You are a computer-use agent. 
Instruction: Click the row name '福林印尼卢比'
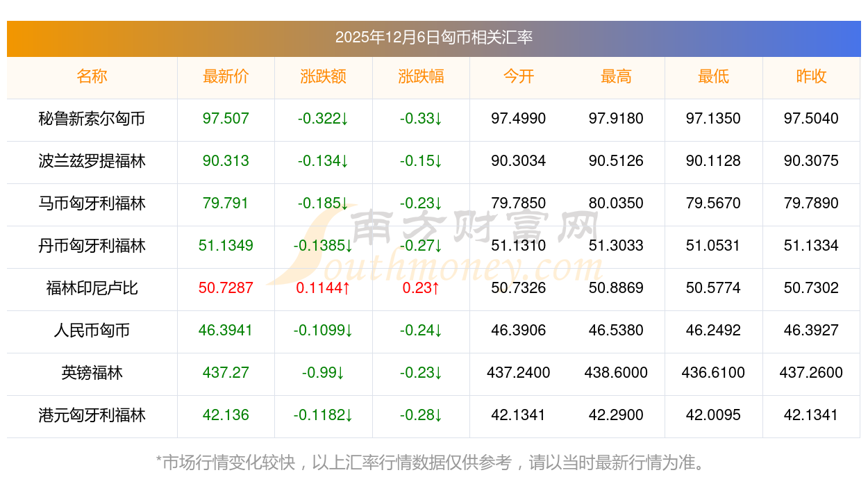click(92, 288)
